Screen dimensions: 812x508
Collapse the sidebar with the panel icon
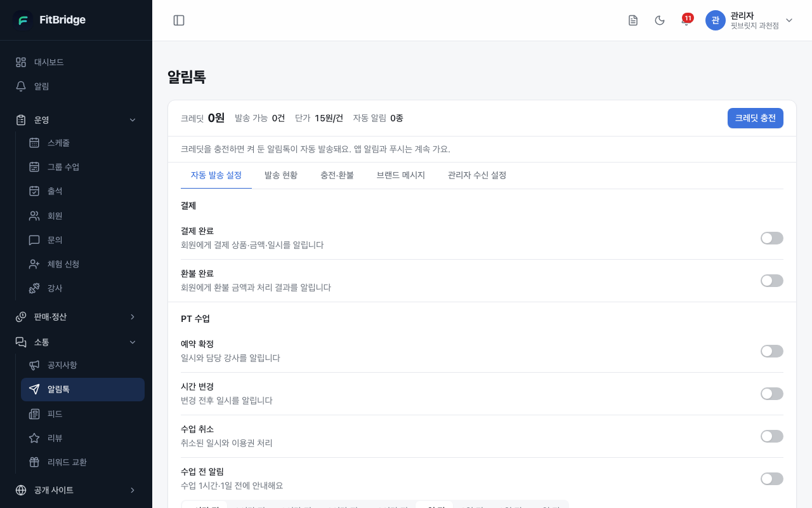coord(179,20)
